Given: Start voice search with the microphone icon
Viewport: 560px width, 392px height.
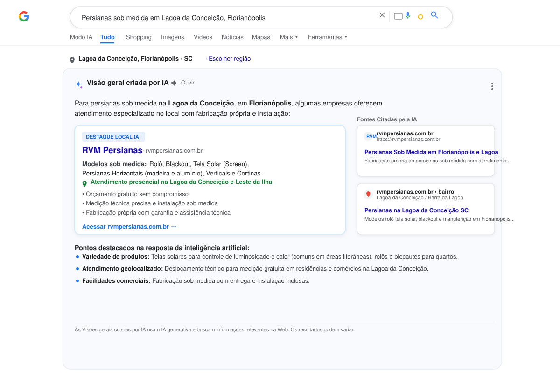Looking at the screenshot, I should 408,15.
